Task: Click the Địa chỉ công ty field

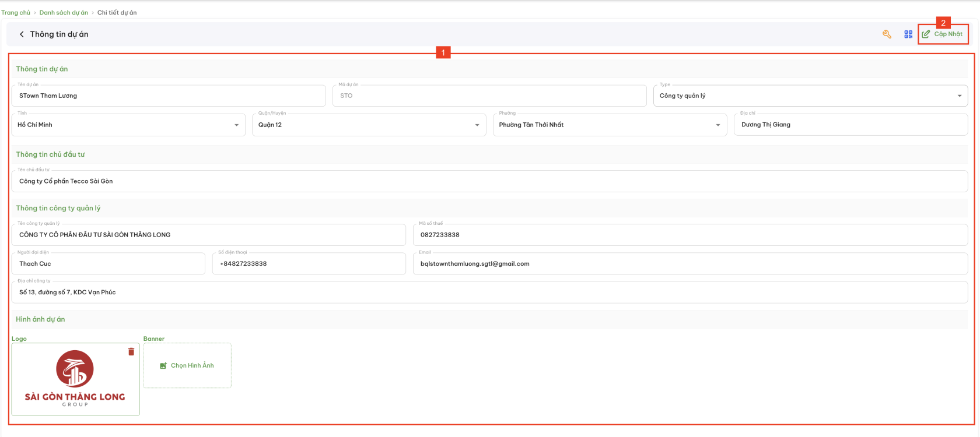Action: click(x=489, y=292)
